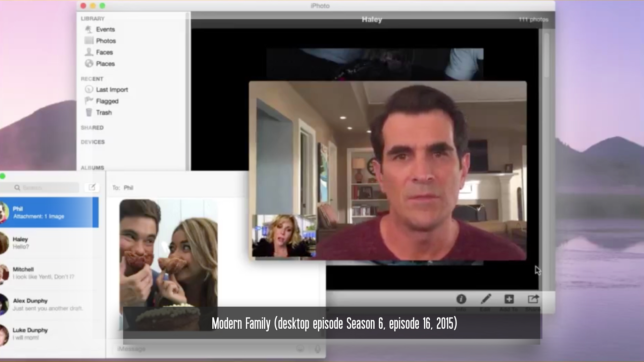Click the Edit pencil icon
The width and height of the screenshot is (644, 362).
pyautogui.click(x=485, y=299)
